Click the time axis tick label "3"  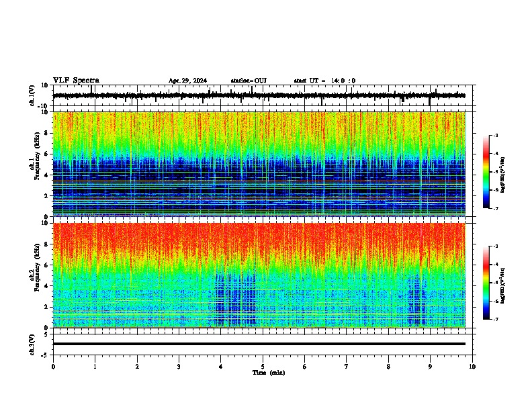pos(179,367)
